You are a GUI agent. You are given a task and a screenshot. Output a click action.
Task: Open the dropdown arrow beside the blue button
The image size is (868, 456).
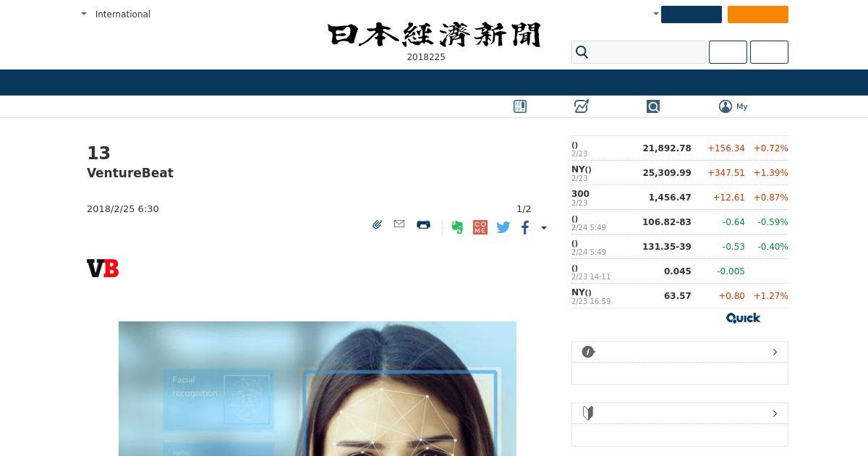655,14
